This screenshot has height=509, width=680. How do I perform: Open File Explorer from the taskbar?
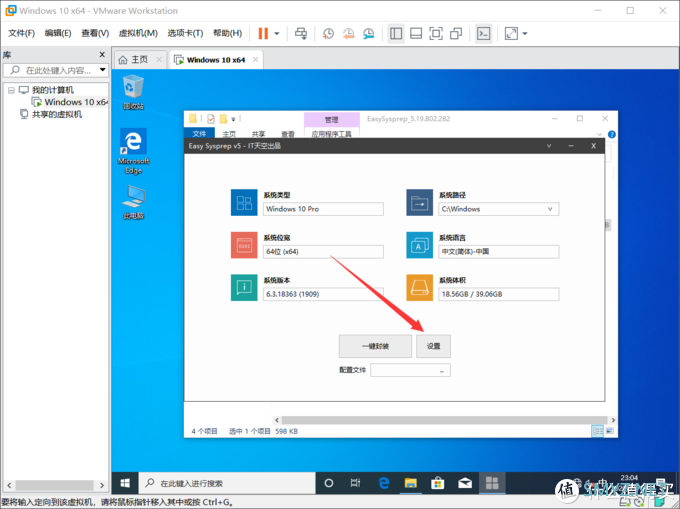410,483
